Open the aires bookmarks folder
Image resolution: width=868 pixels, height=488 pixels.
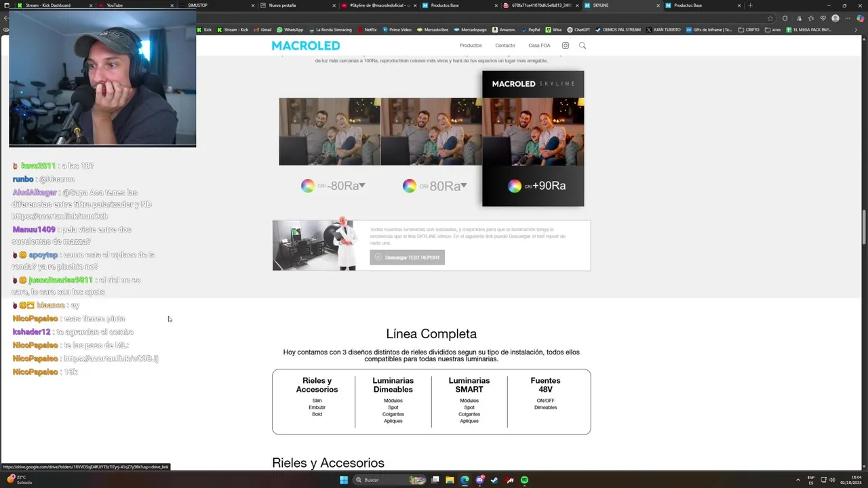click(773, 30)
